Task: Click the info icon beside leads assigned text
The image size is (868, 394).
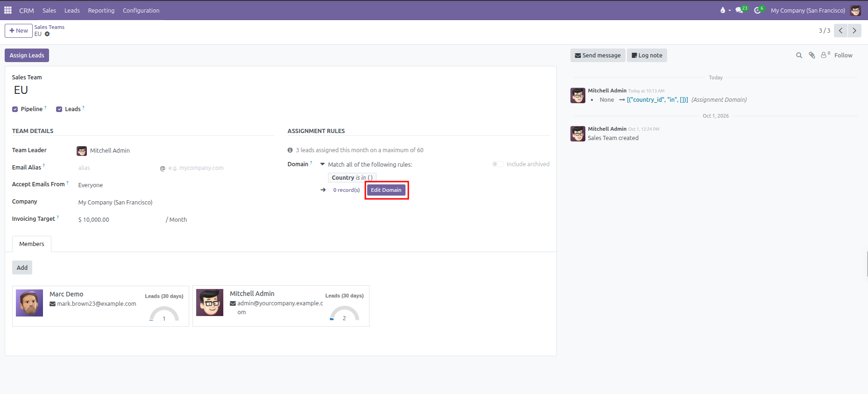Action: click(290, 150)
